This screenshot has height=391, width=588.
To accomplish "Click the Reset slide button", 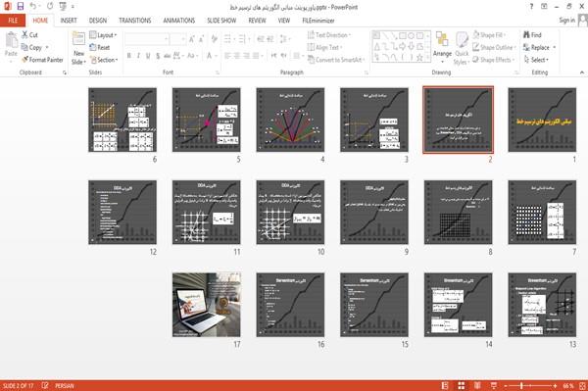I will pos(100,47).
